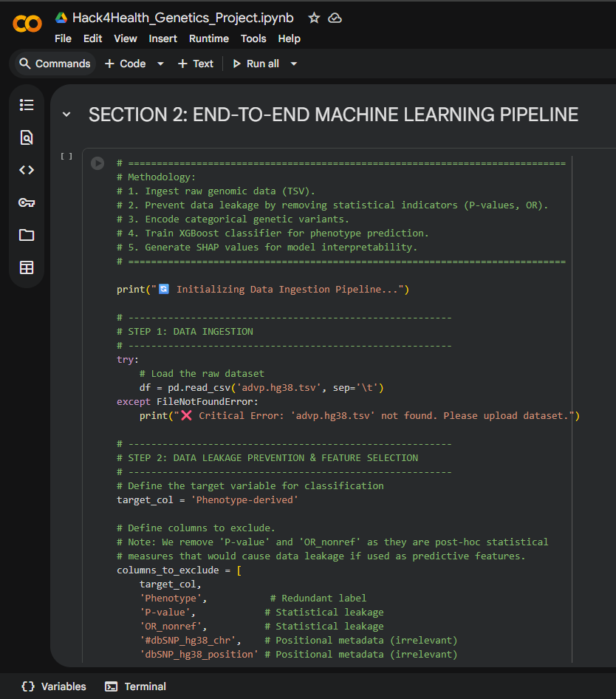Open the Insert menu

[x=162, y=38]
